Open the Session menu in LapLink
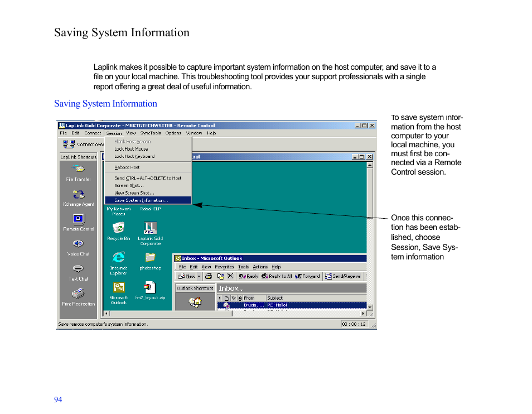Viewport: 532px width, 414px height. [x=114, y=133]
